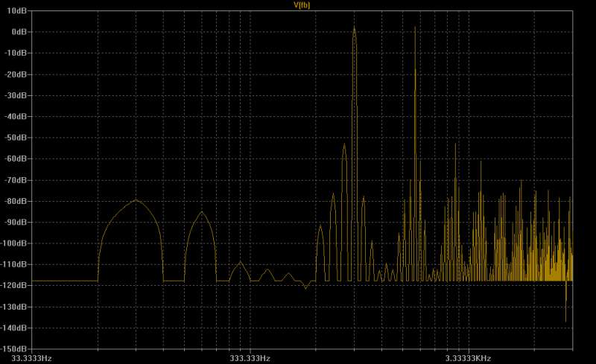Image resolution: width=596 pixels, height=364 pixels.
Task: Click the 0dB axis label
Action: [x=19, y=32]
